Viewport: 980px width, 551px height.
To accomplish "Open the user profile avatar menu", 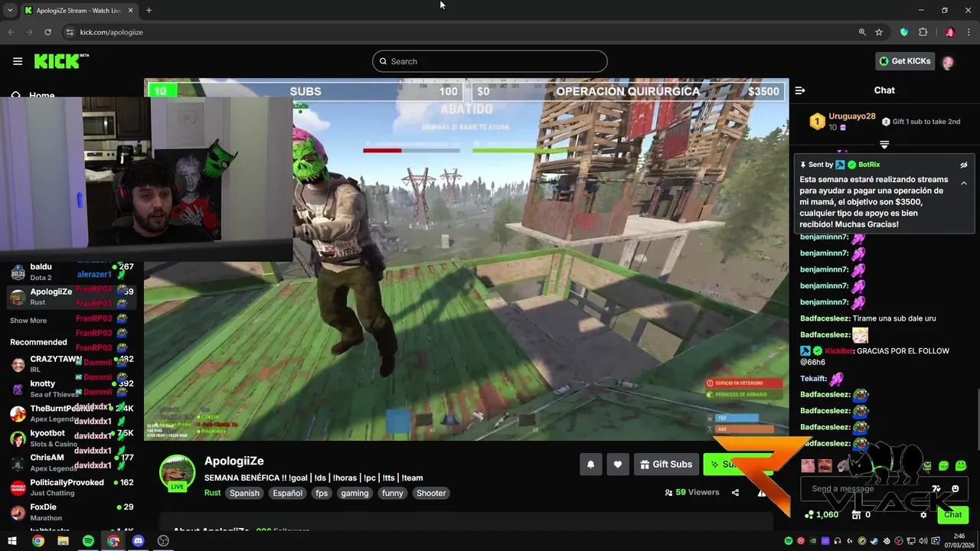I will [x=948, y=62].
